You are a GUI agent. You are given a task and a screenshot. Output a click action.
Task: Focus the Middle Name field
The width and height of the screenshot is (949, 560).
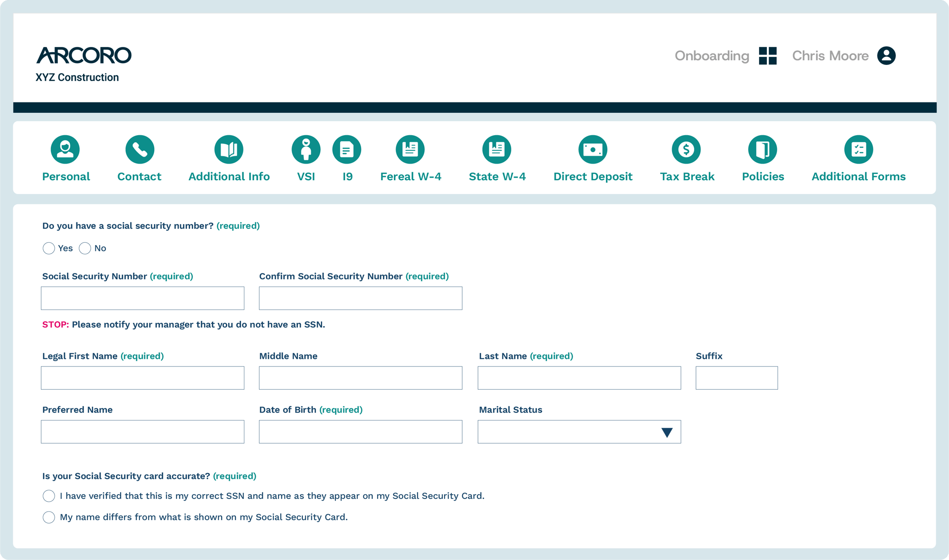point(361,378)
